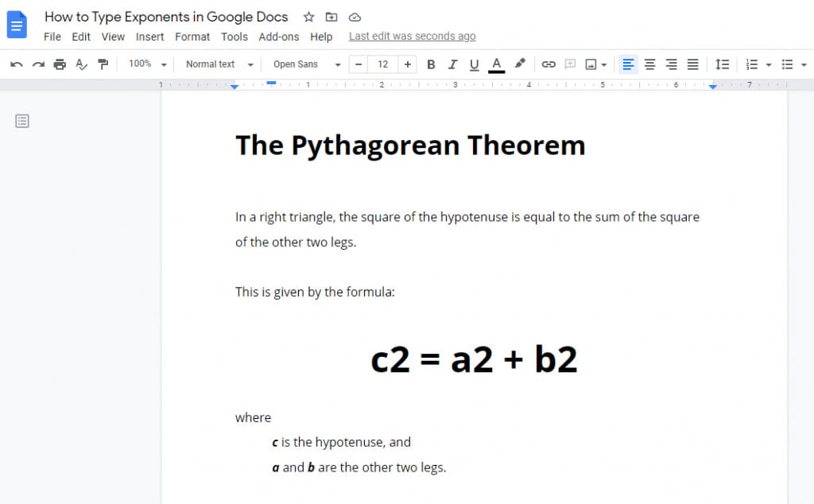814x504 pixels.
Task: Open the move to folder icon
Action: click(x=331, y=17)
